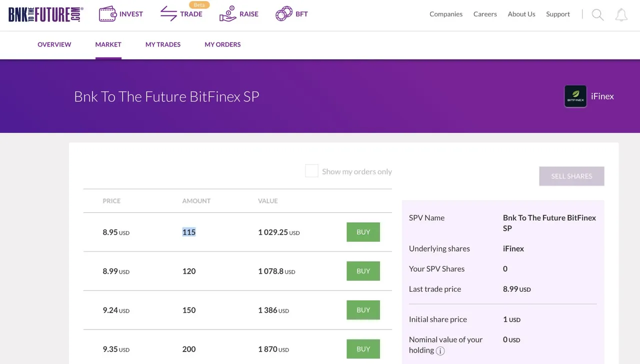640x364 pixels.
Task: Click the value 1 029.25 USD
Action: tap(279, 232)
